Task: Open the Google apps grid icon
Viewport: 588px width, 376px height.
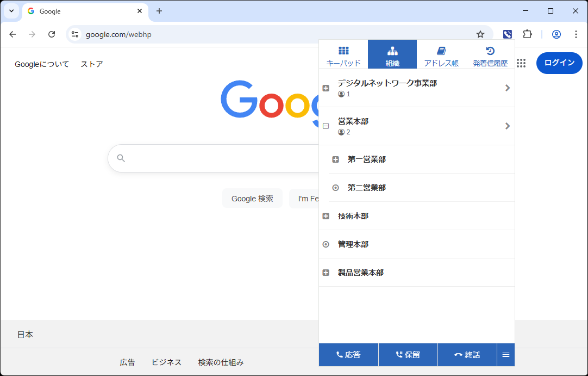Action: pyautogui.click(x=521, y=63)
